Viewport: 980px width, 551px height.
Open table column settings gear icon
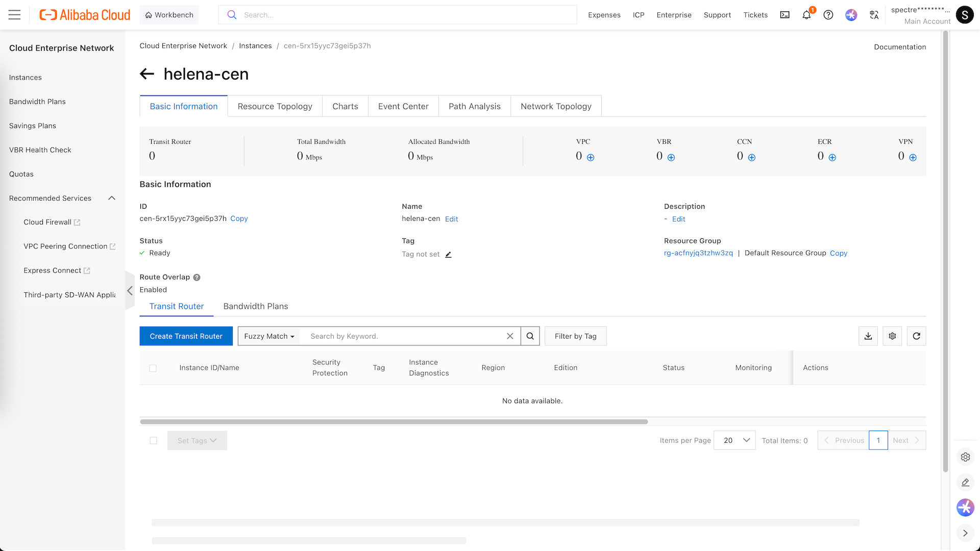click(x=892, y=336)
